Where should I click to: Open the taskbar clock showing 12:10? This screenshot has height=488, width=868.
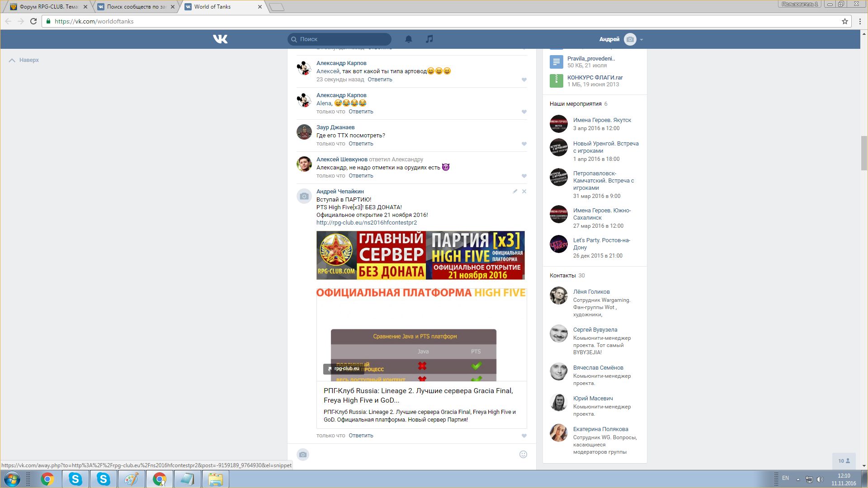844,479
